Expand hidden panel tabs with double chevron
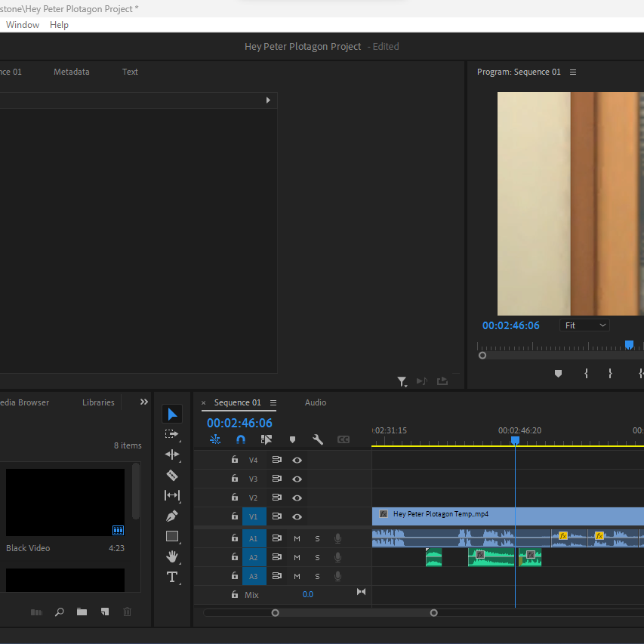The width and height of the screenshot is (644, 644). click(144, 402)
